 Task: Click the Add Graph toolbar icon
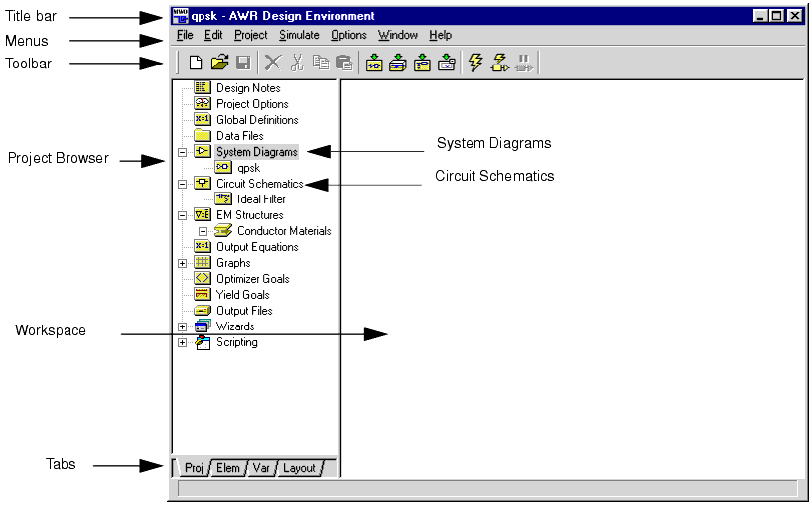447,63
